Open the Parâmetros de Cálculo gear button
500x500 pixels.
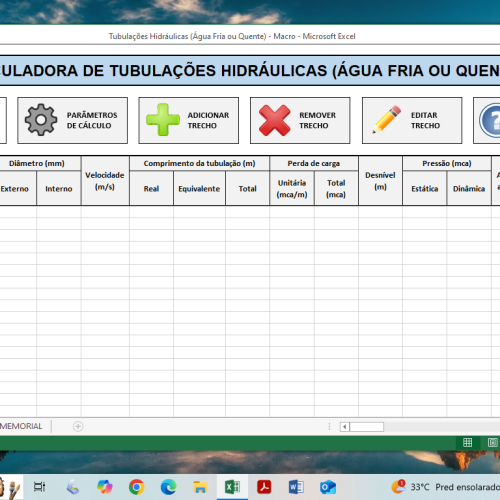72,120
